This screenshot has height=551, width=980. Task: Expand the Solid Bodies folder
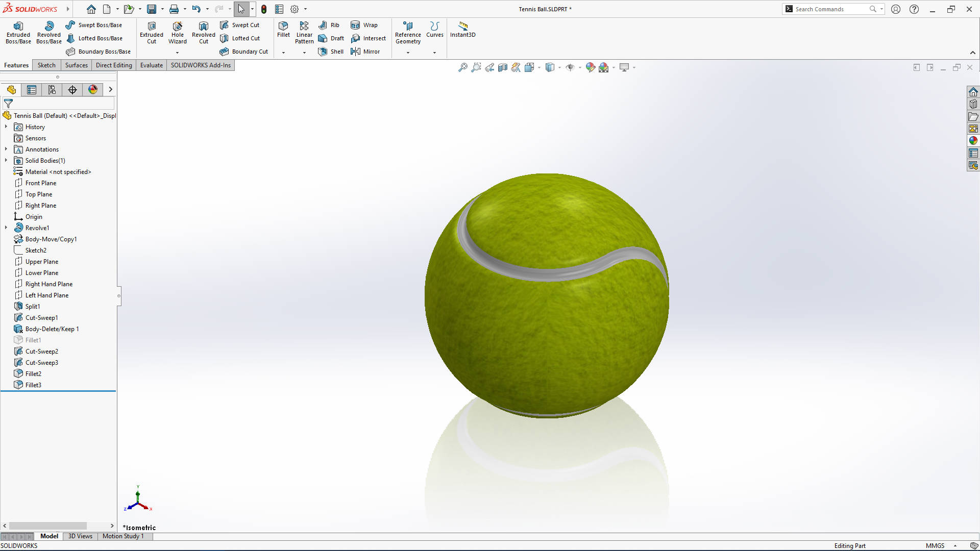[x=5, y=160]
